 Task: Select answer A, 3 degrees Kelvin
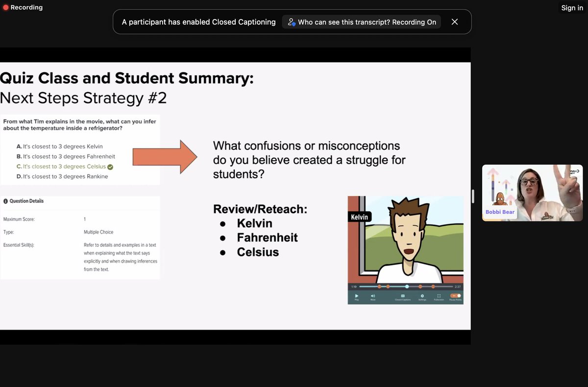coord(59,146)
